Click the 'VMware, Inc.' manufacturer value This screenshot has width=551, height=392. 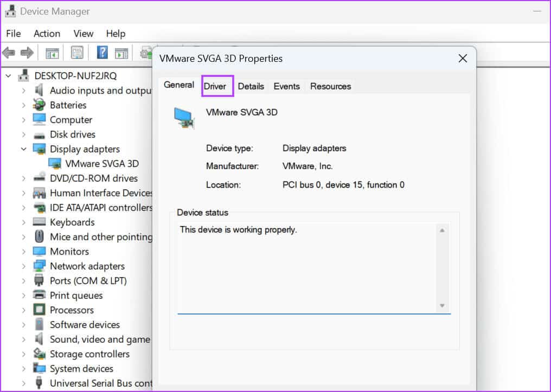[307, 166]
